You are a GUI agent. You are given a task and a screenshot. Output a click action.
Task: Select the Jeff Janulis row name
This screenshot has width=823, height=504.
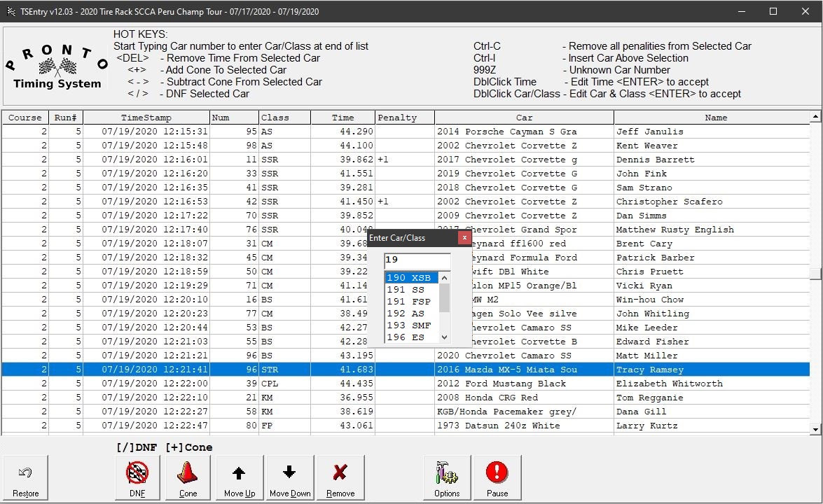click(711, 132)
